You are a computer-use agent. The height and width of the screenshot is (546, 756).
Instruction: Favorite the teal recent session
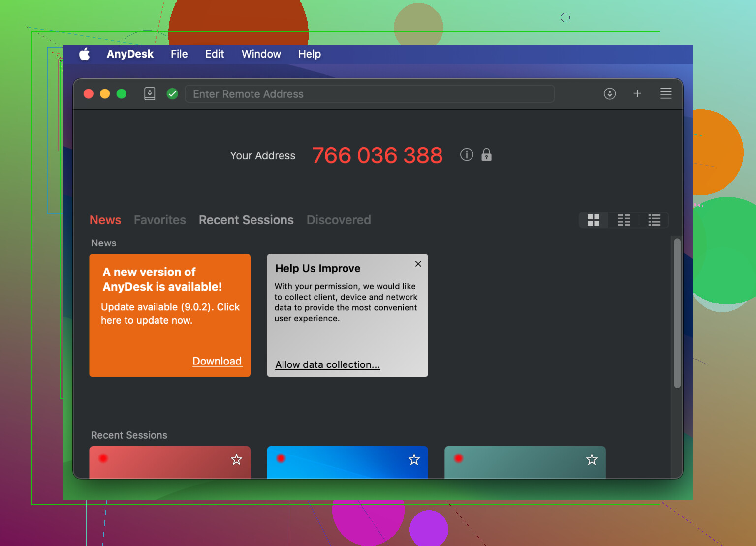(592, 459)
